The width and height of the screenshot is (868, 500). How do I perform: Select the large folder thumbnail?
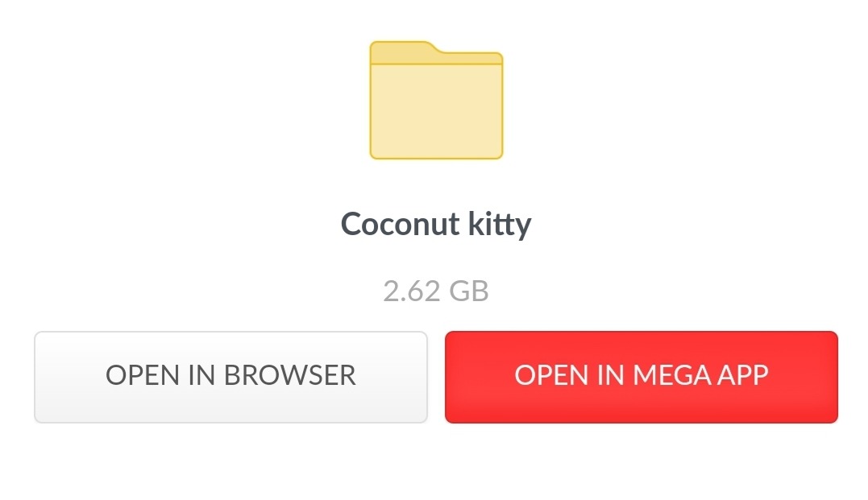[x=436, y=101]
